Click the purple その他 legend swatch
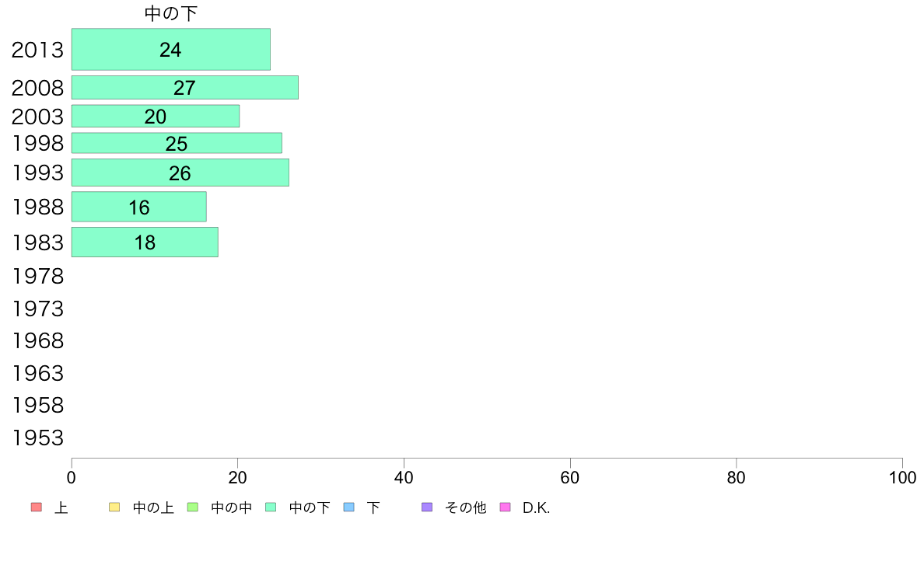This screenshot has width=924, height=572. [427, 507]
